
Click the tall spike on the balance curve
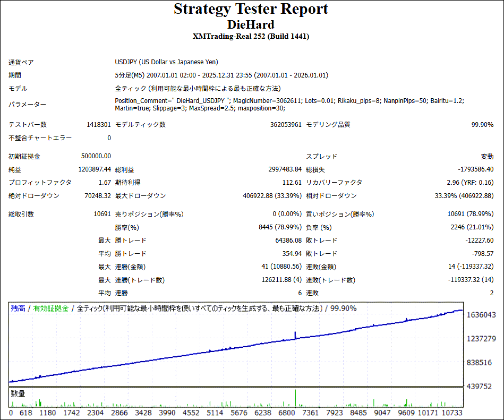click(295, 335)
